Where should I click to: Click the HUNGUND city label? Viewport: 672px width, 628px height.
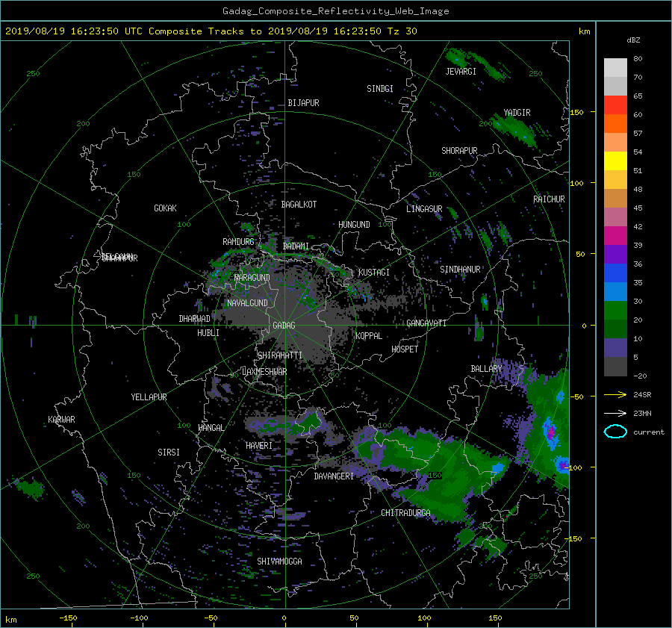[x=354, y=225]
